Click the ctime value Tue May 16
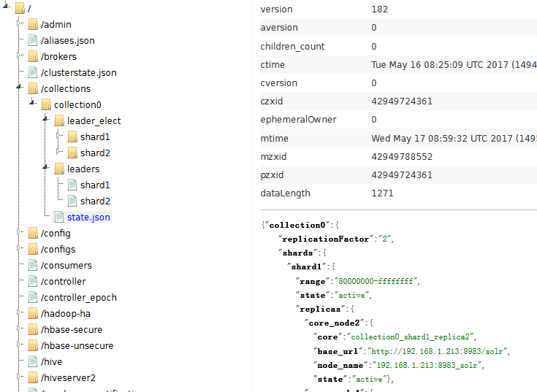This screenshot has height=392, width=537. coord(454,65)
